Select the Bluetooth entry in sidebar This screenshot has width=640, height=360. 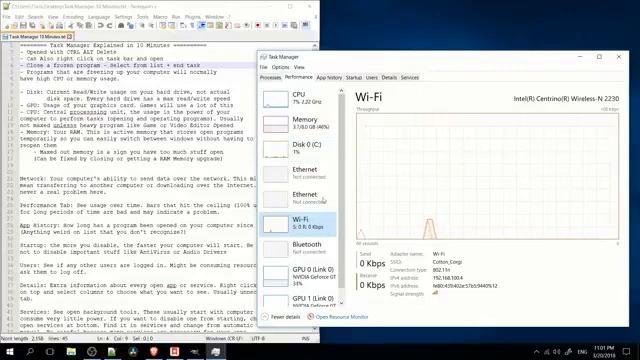point(298,249)
